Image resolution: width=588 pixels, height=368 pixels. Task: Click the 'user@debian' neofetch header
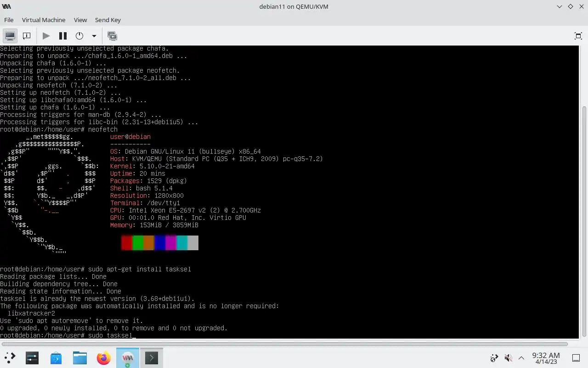point(130,137)
